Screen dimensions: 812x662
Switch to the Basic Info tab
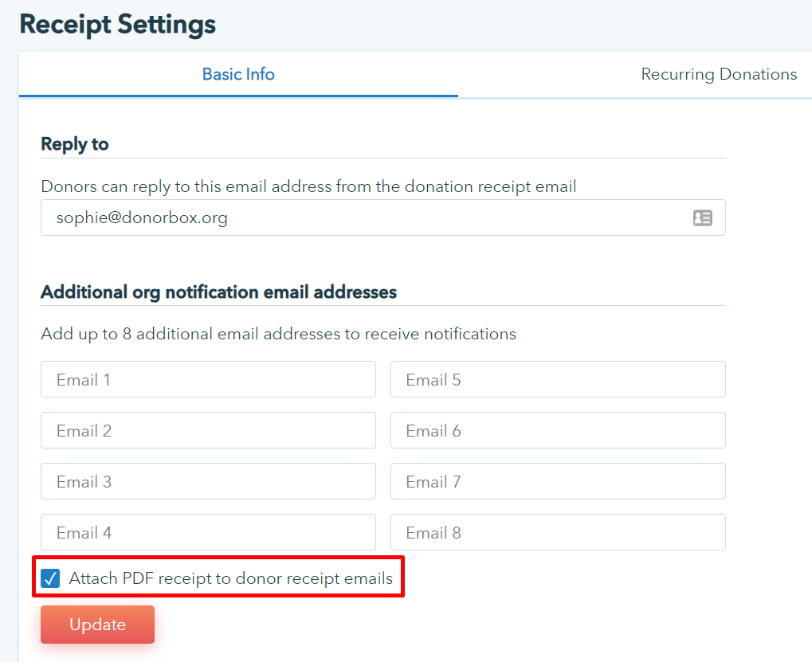pos(238,74)
